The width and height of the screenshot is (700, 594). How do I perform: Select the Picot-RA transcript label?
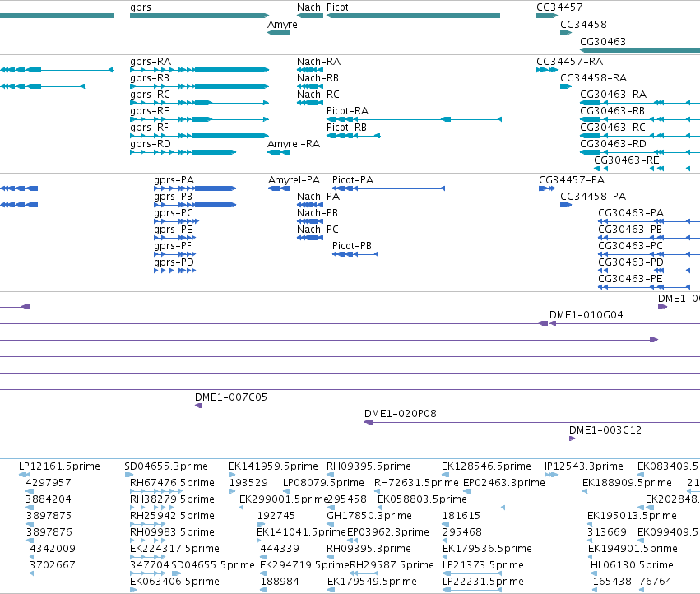[x=347, y=111]
